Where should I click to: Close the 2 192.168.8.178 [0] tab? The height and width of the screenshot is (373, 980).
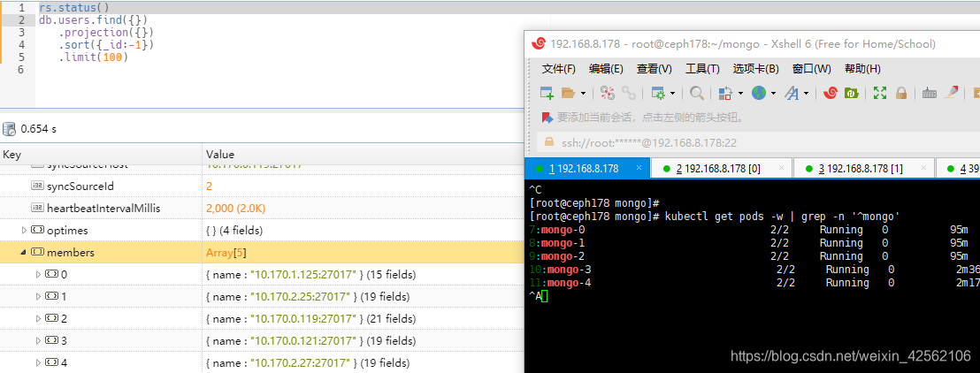click(x=781, y=167)
